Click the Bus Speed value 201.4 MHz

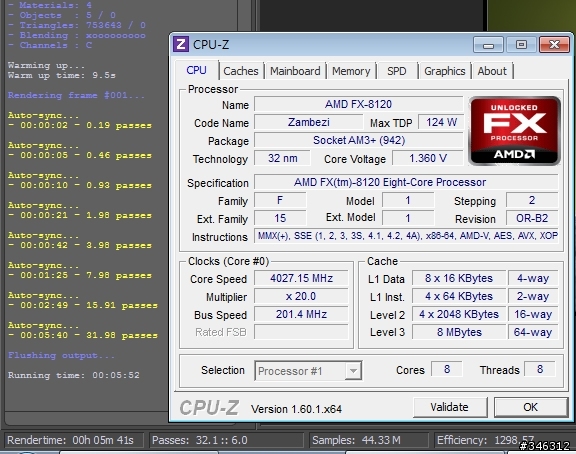(x=301, y=314)
